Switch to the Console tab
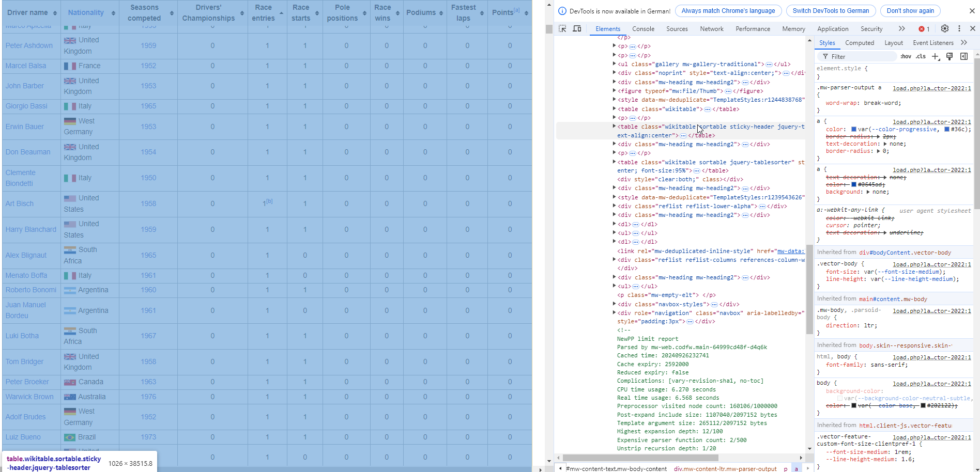 (643, 29)
